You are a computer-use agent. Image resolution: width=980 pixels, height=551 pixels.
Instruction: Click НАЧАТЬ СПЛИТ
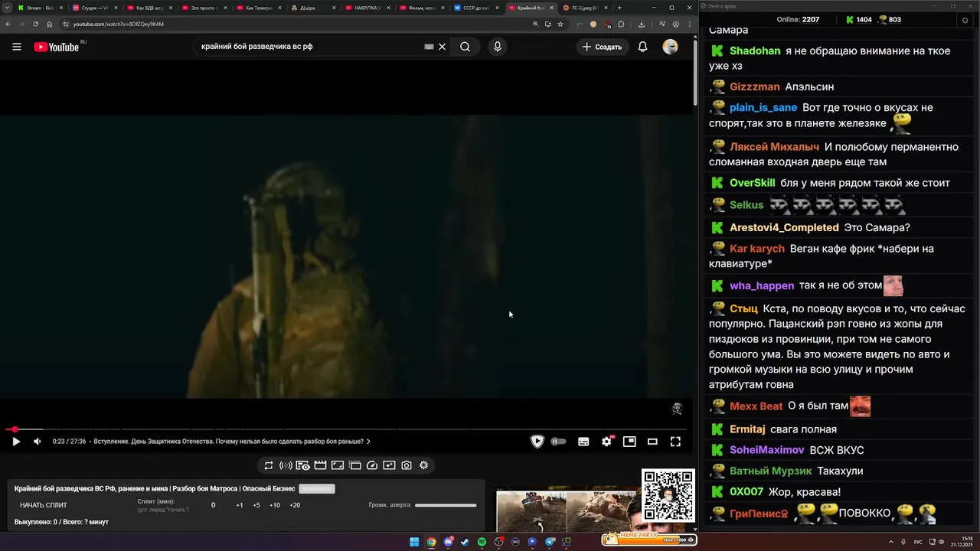pyautogui.click(x=44, y=505)
